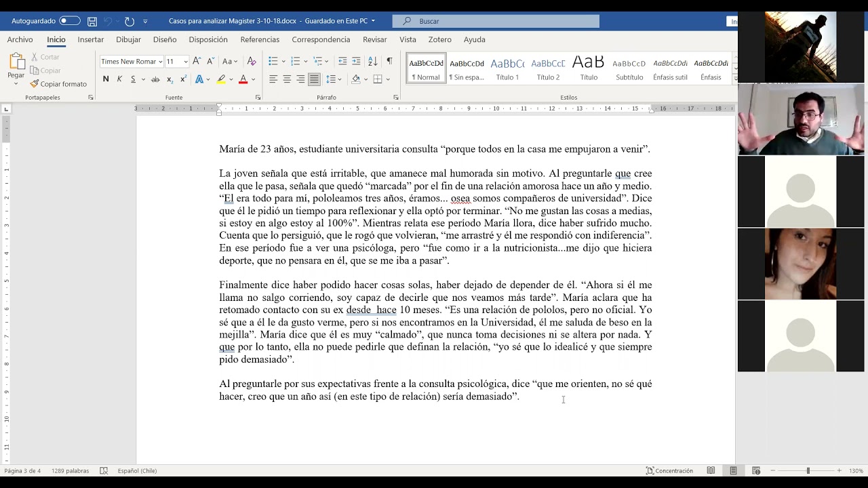The image size is (868, 488).
Task: Toggle the Autoguardado switch
Action: click(70, 21)
